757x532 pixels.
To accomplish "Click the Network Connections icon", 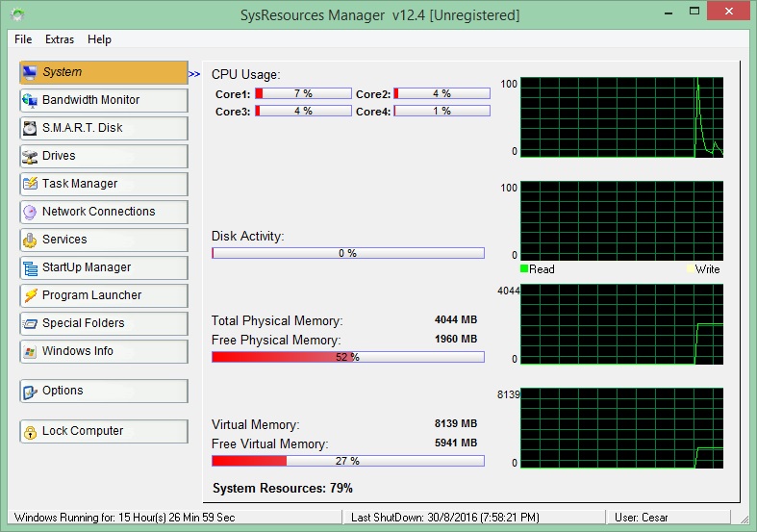I will click(x=30, y=212).
